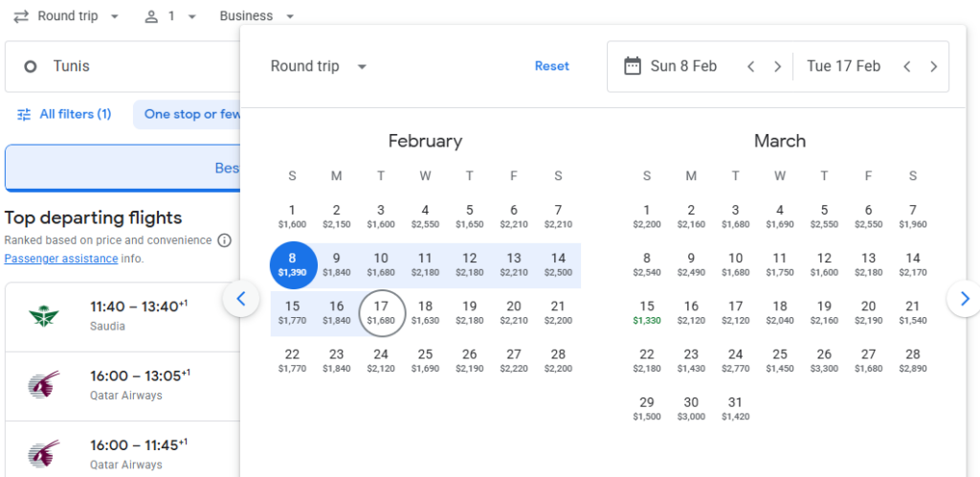Move departure date one day earlier
This screenshot has height=477, width=980.
pos(751,66)
